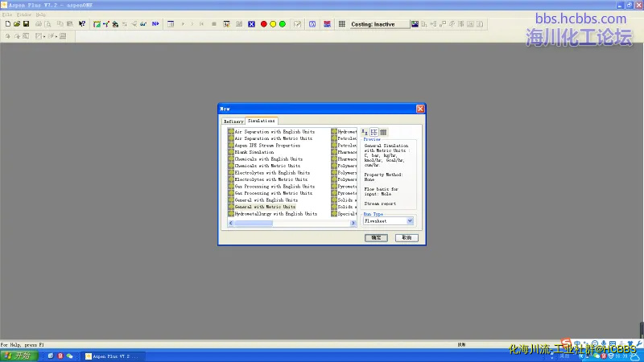Click the first blue quick launch icon

51,356
